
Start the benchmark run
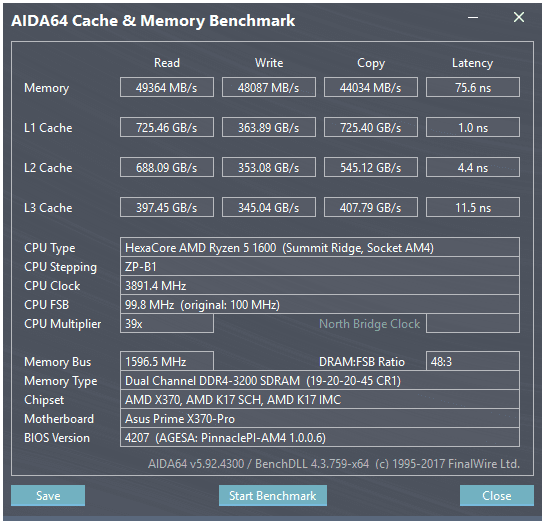pos(272,495)
